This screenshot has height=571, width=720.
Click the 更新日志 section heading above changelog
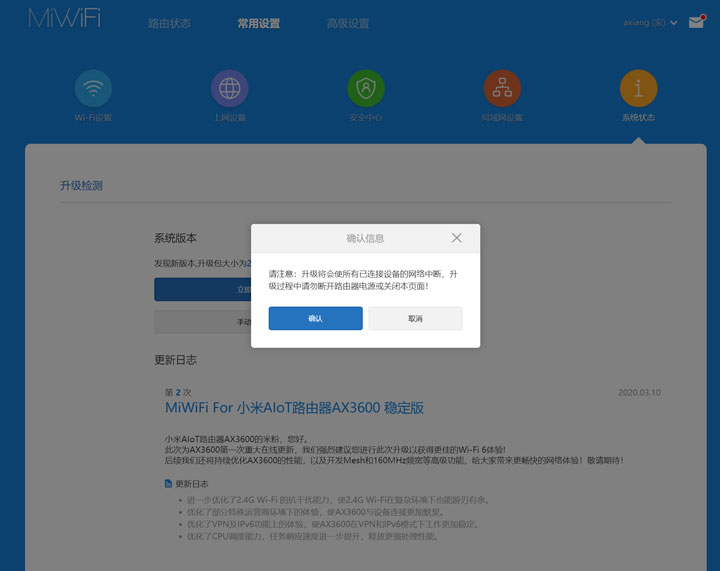click(x=175, y=360)
